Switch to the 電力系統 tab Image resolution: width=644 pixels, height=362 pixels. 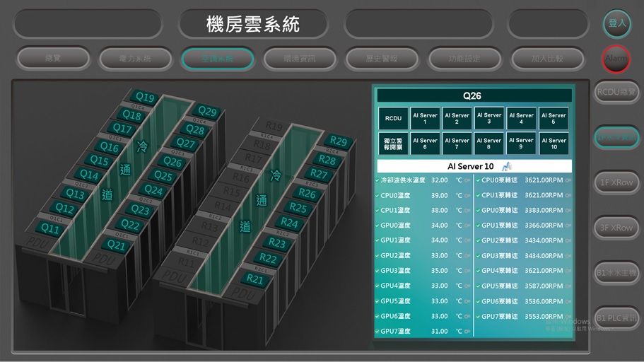point(135,59)
